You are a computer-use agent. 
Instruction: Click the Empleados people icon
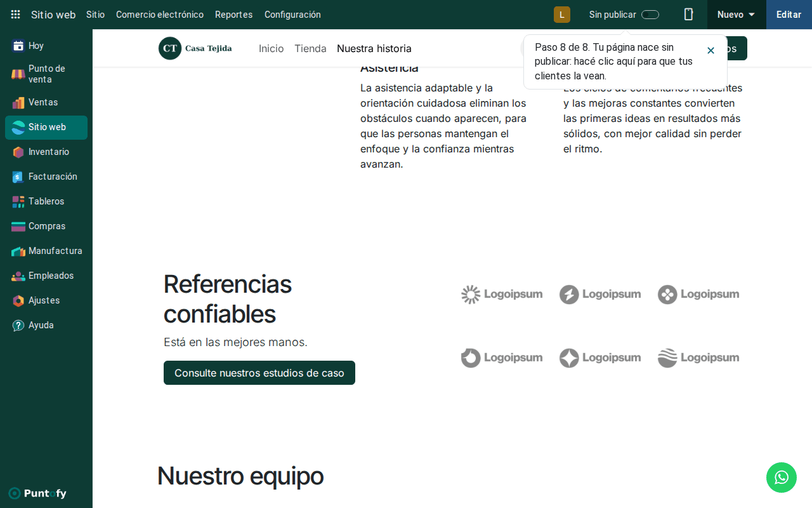18,276
